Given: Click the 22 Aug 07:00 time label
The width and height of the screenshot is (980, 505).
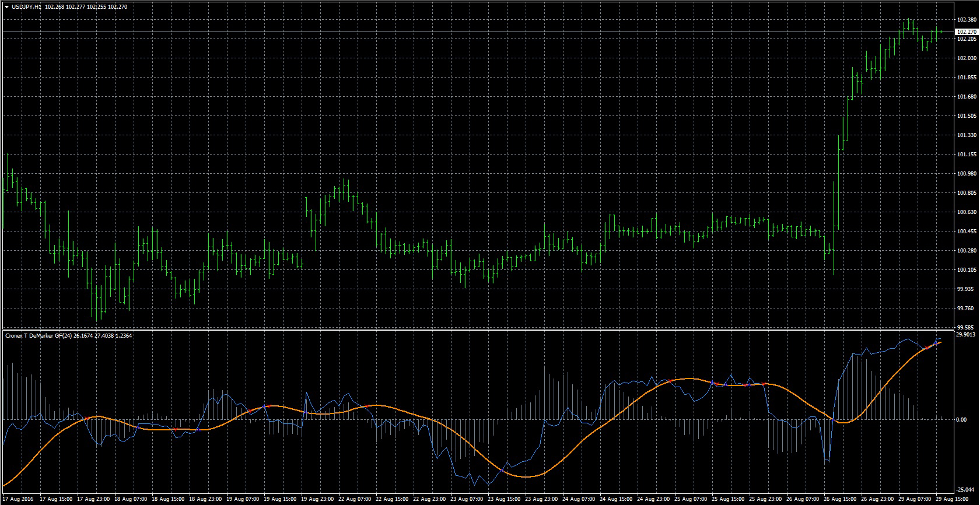Looking at the screenshot, I should (356, 500).
